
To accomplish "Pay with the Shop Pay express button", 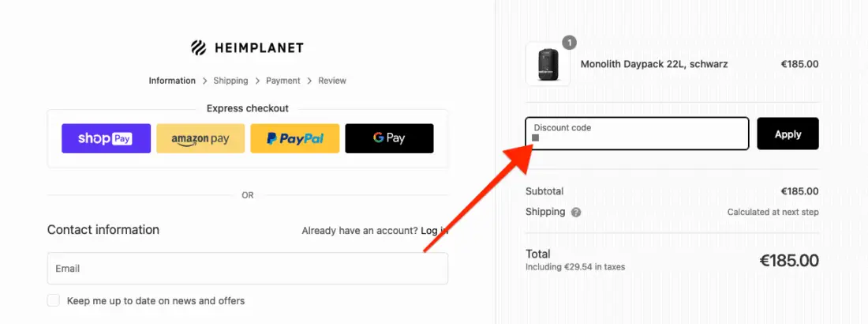I will point(106,138).
